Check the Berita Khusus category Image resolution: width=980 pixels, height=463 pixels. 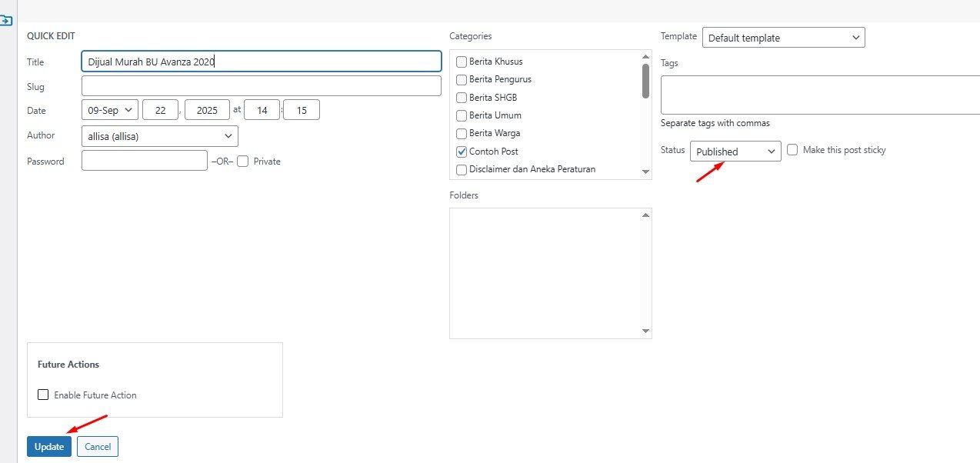click(462, 62)
